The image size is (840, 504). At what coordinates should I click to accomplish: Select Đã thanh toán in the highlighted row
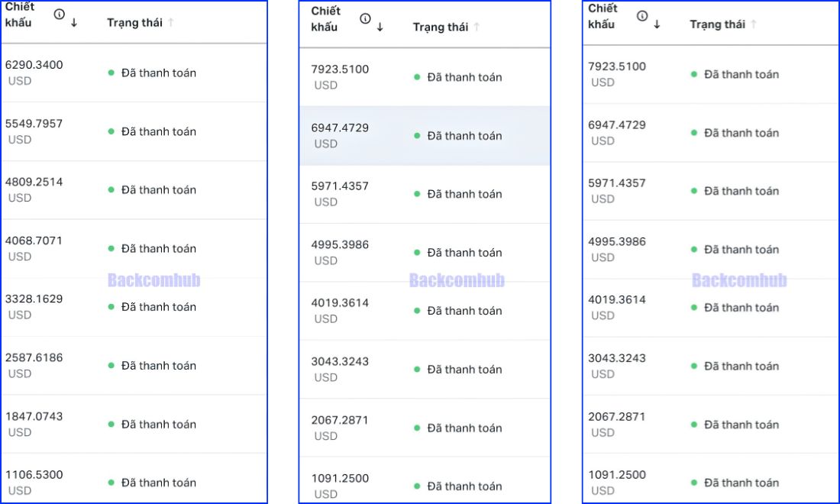click(x=458, y=135)
